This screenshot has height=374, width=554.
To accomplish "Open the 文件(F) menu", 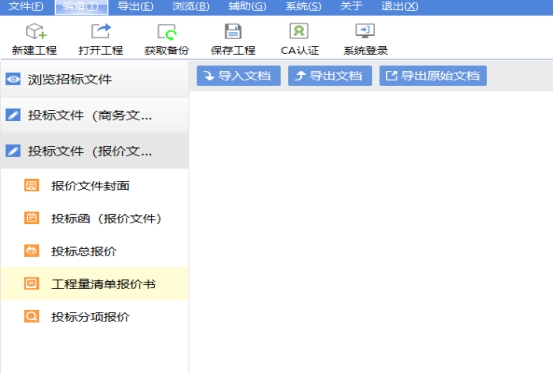I will pyautogui.click(x=26, y=6).
